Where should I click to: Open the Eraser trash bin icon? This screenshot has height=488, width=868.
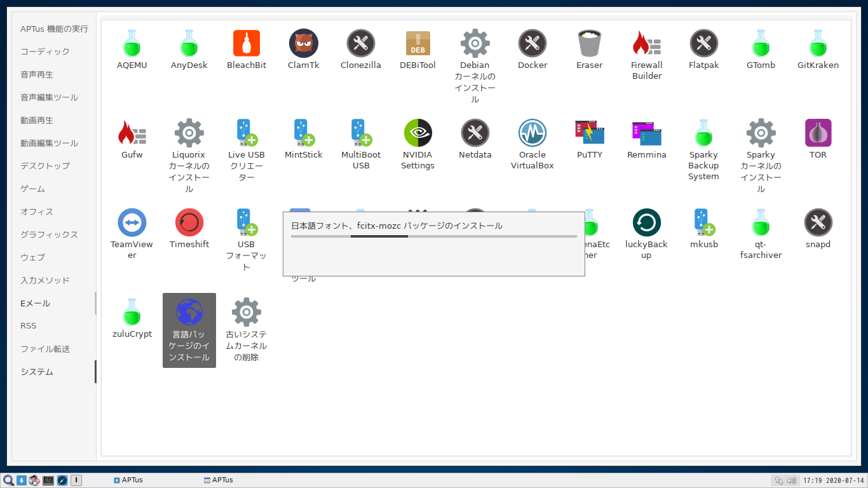pos(590,43)
